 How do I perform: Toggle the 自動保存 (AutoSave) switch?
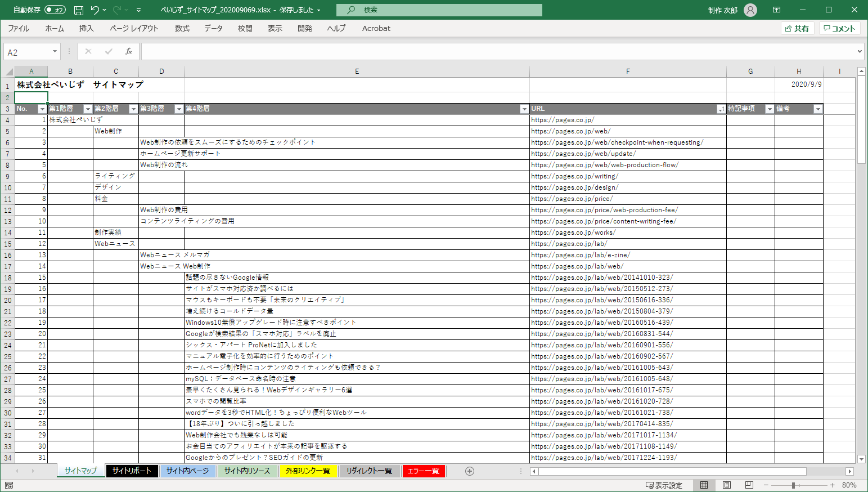55,10
